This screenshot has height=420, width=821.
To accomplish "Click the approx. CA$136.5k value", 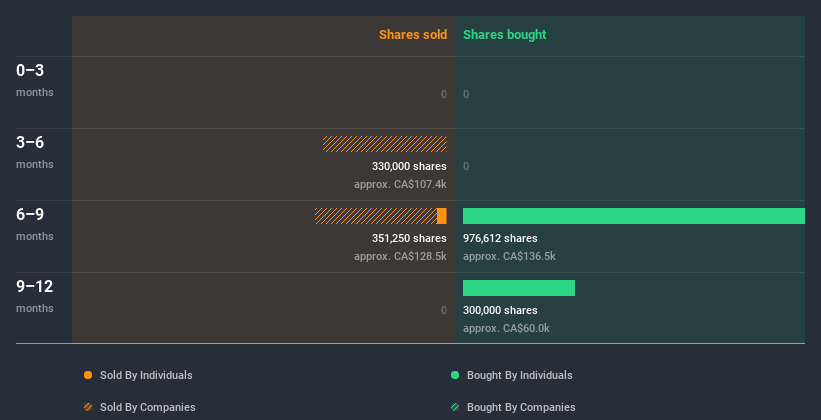I will tap(509, 256).
